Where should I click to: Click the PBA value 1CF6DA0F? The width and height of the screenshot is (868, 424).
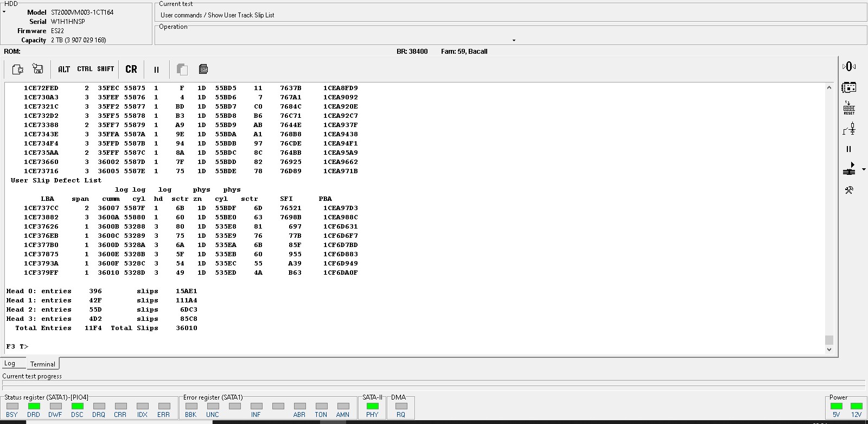[341, 273]
